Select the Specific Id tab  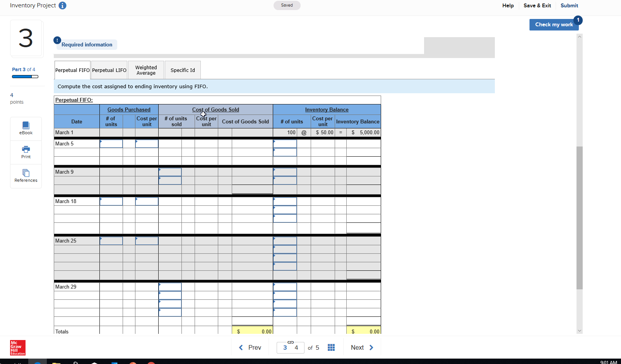[x=183, y=70]
